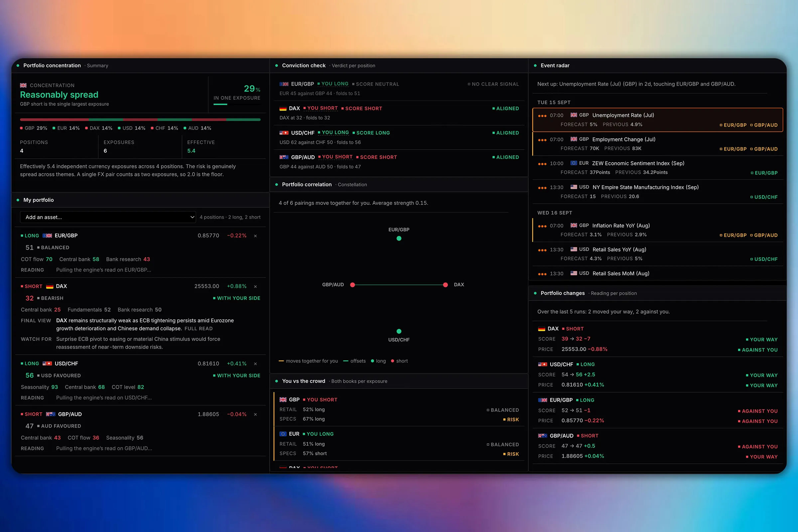Screen dimensions: 798x532
Task: Click the concentration color bar
Action: tap(140, 120)
